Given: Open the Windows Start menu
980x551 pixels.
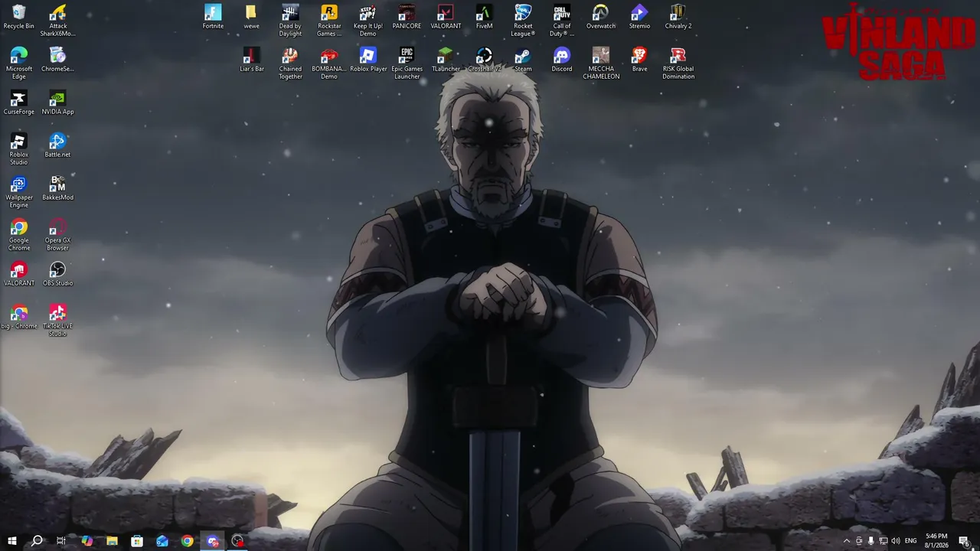Looking at the screenshot, I should pyautogui.click(x=11, y=541).
